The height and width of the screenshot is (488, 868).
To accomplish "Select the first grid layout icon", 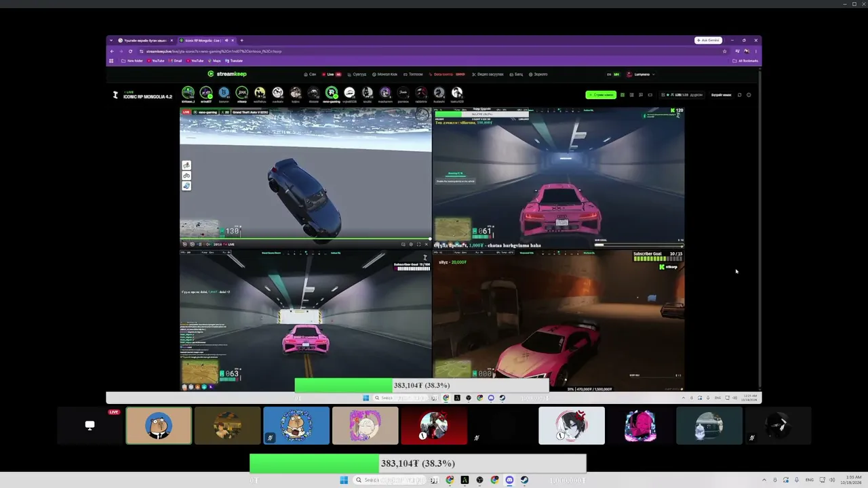I will (x=623, y=95).
